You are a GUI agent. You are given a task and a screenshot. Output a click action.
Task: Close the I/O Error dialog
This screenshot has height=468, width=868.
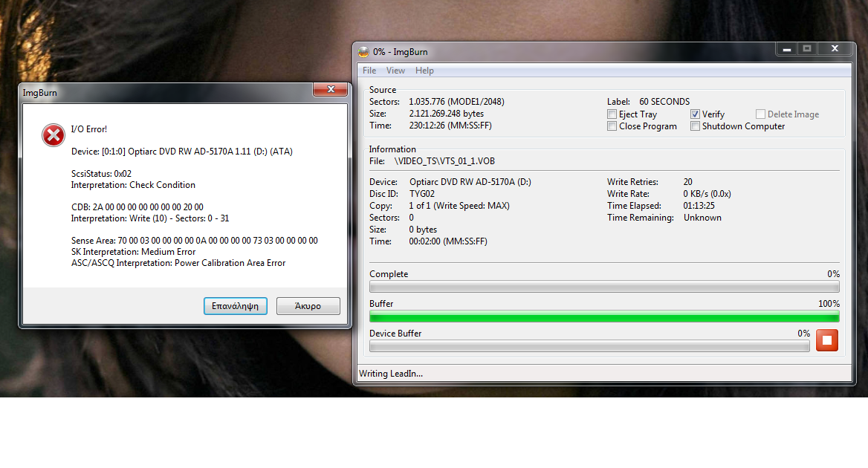click(x=331, y=89)
